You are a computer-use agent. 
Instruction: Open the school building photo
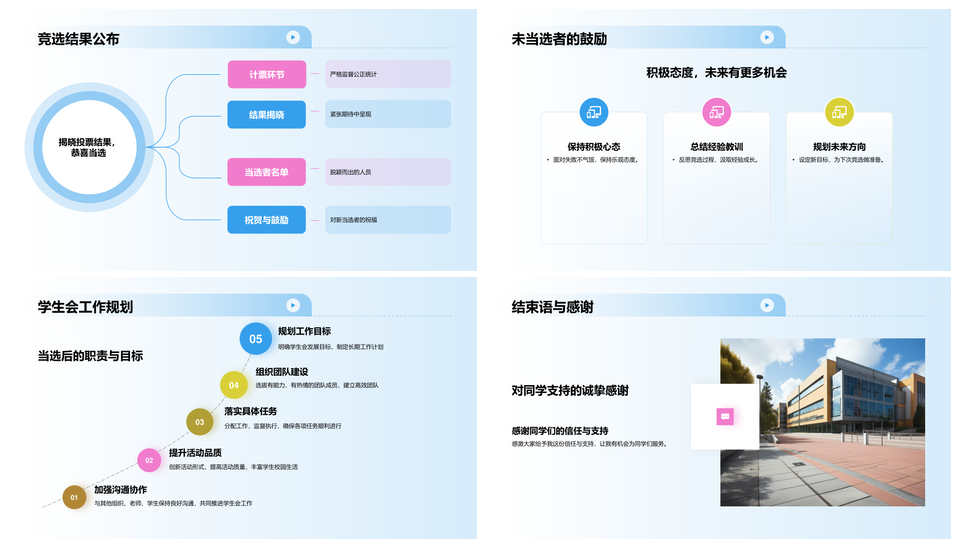(x=822, y=421)
